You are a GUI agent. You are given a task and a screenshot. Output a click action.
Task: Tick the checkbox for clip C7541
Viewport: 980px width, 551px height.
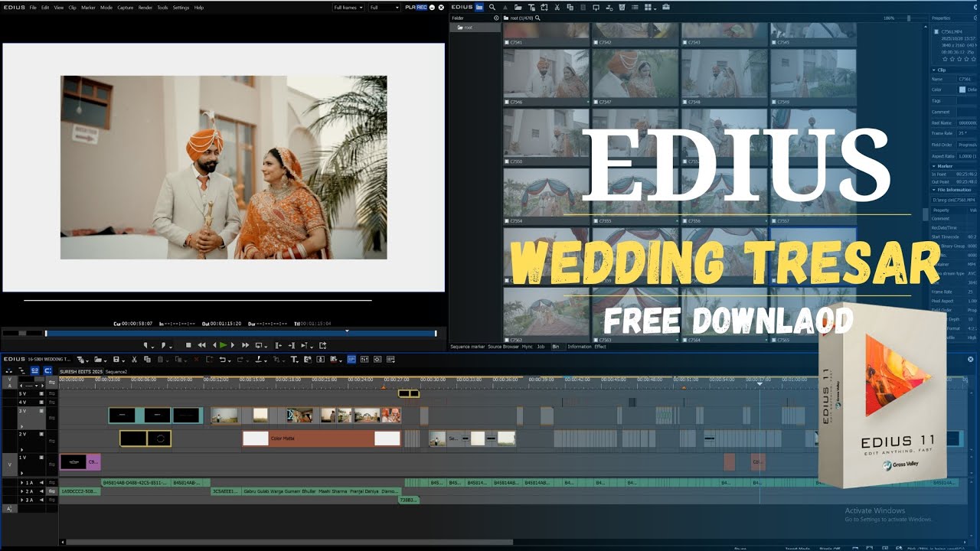coord(507,43)
